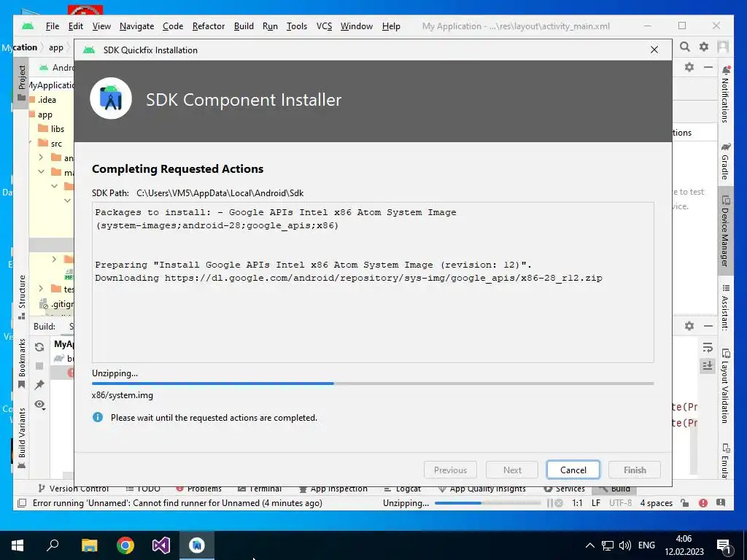Open the eye view-options dropdown in Build panel

pos(39,405)
